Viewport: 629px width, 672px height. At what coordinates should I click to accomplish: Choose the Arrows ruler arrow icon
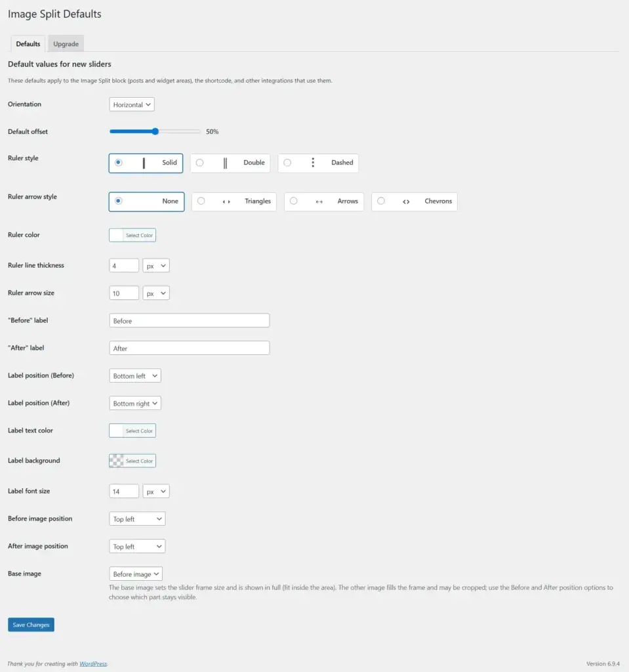pyautogui.click(x=319, y=201)
